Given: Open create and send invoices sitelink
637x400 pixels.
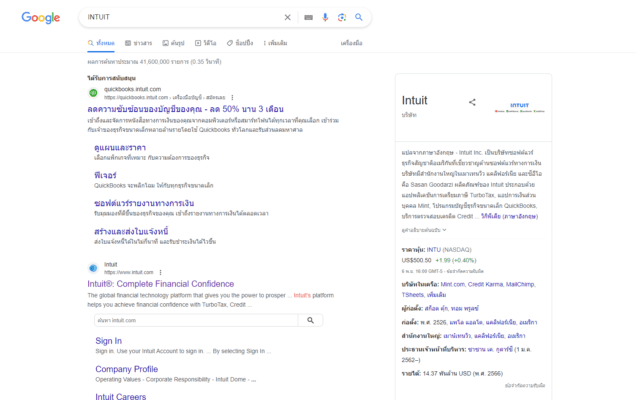Looking at the screenshot, I should (131, 231).
